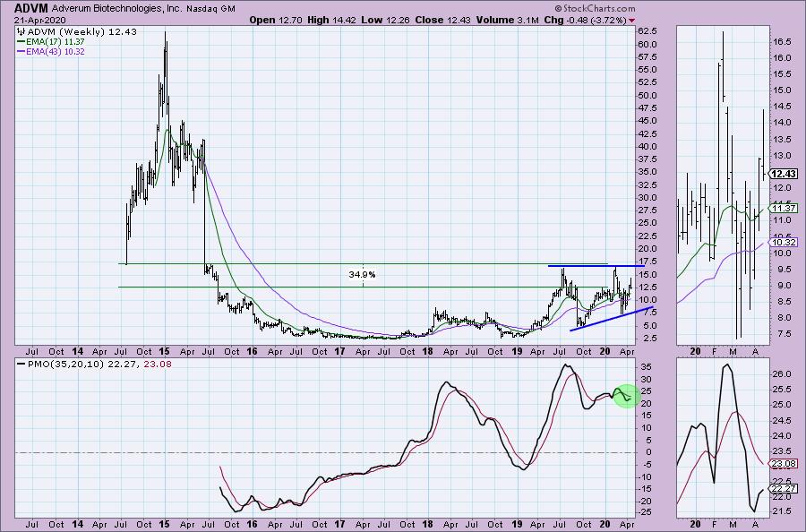Click the Adverum Biotechnologies, Inc. company name
806x532 pixels.
[116, 9]
